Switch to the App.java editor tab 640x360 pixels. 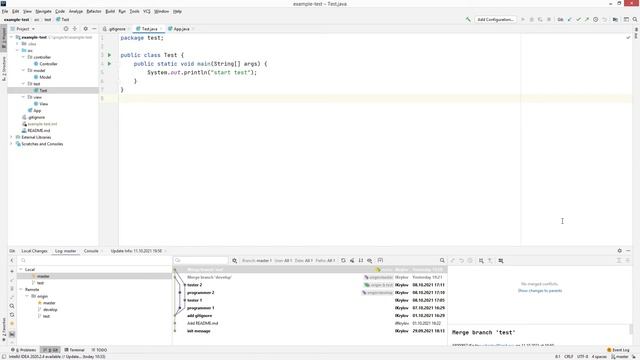181,29
